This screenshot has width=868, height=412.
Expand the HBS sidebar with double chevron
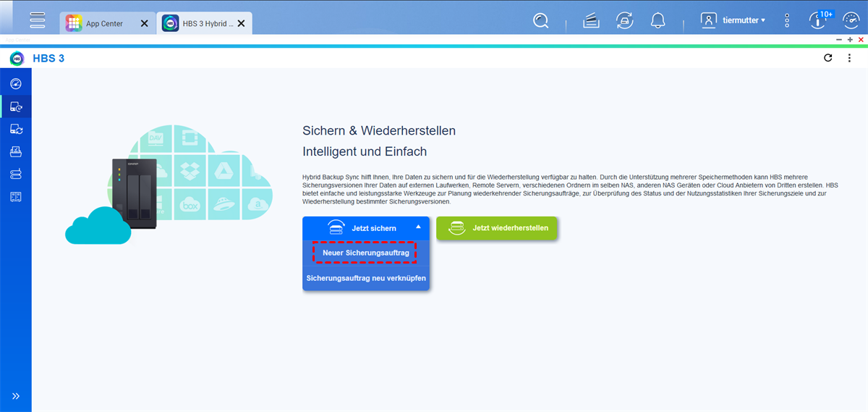(16, 396)
